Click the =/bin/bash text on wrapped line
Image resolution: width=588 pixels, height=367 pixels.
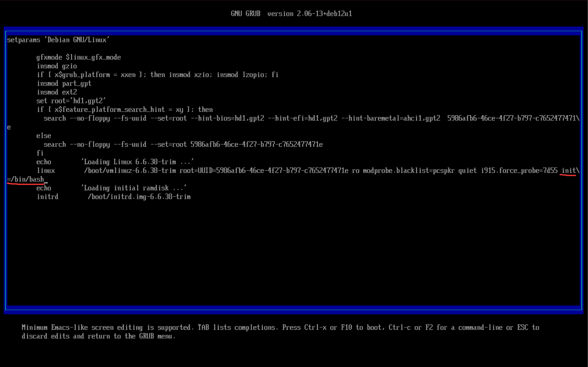(x=25, y=179)
